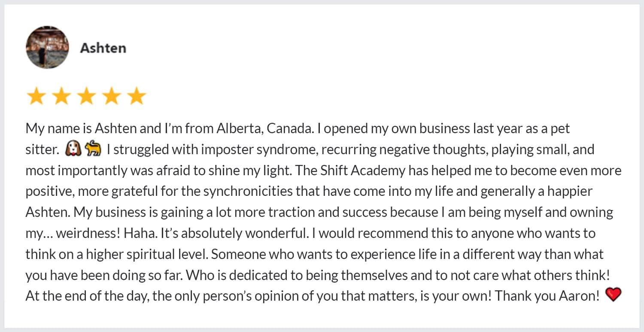Click the word "weirdness!"

88,233
